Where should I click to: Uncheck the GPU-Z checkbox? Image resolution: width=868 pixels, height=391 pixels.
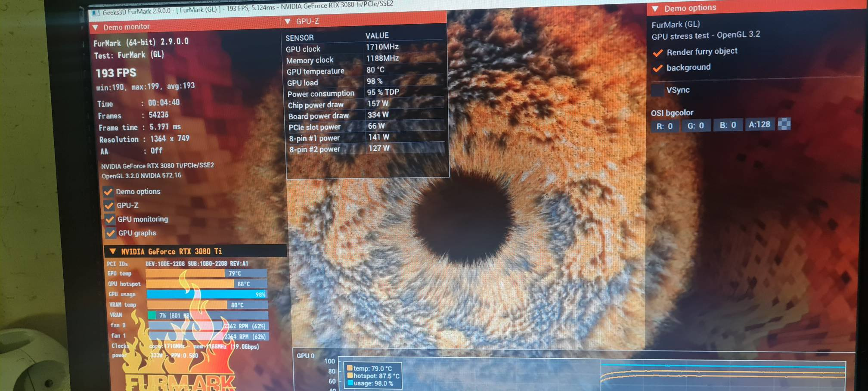click(x=109, y=206)
